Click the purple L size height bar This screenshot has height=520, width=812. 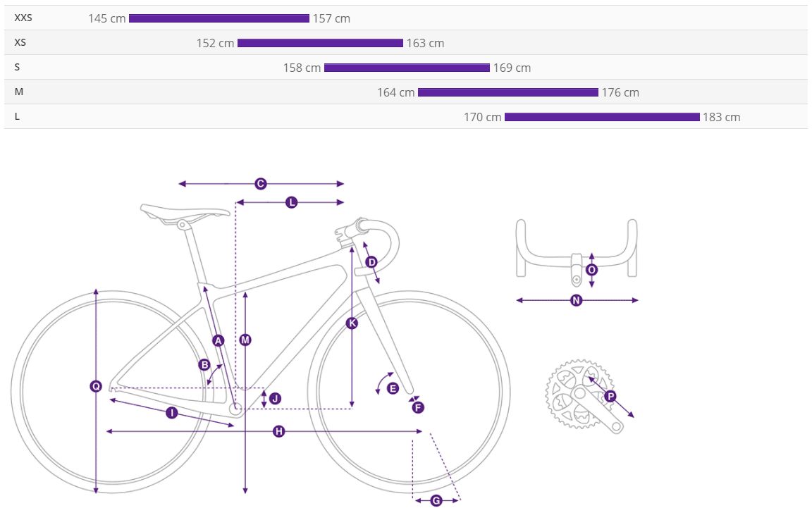pos(602,117)
